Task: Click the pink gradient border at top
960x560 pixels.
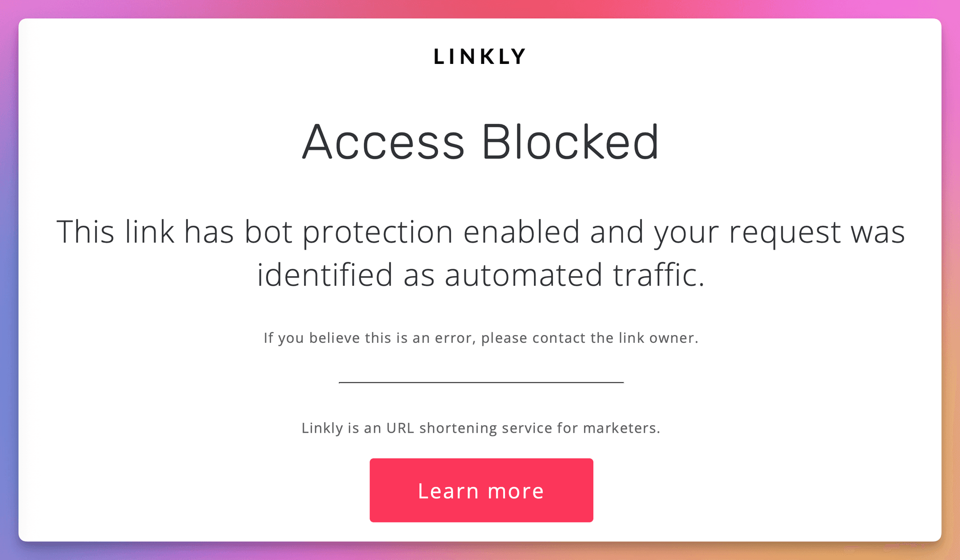Action: coord(480,7)
